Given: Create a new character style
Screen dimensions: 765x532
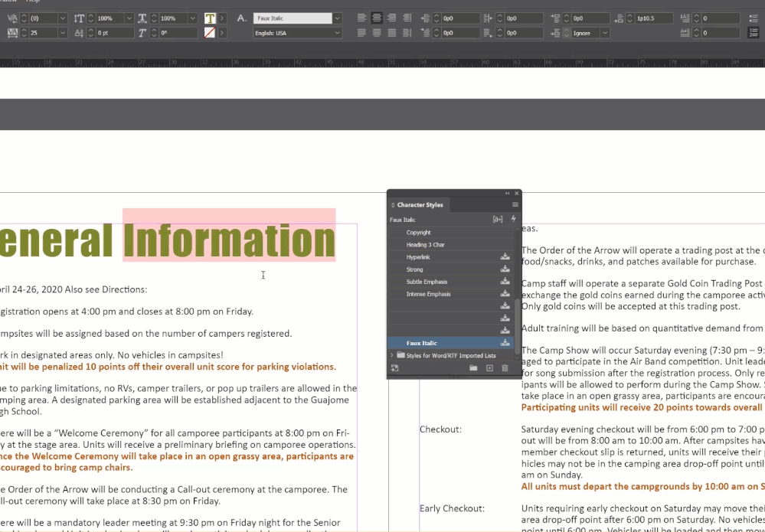Looking at the screenshot, I should click(x=489, y=368).
